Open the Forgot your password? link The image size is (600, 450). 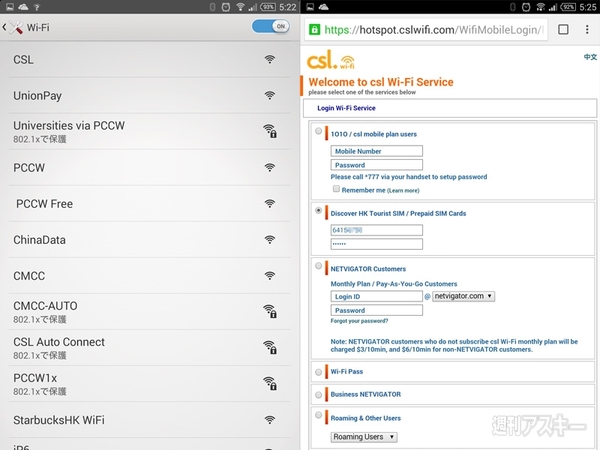pyautogui.click(x=359, y=321)
